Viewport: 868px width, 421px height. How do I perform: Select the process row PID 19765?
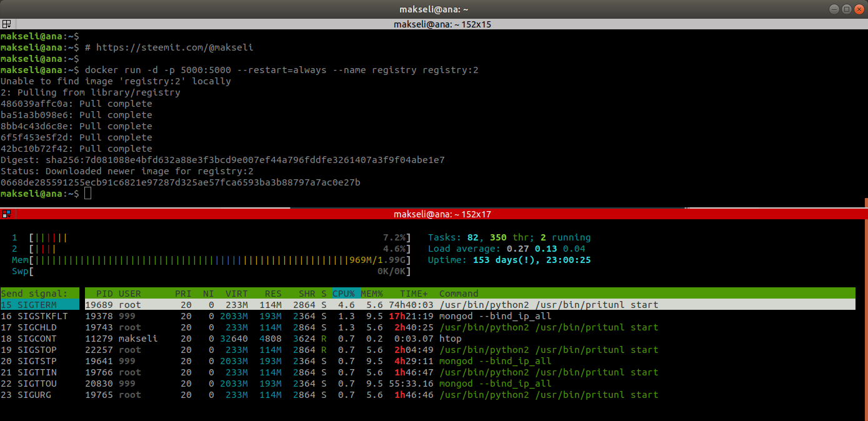(x=470, y=395)
